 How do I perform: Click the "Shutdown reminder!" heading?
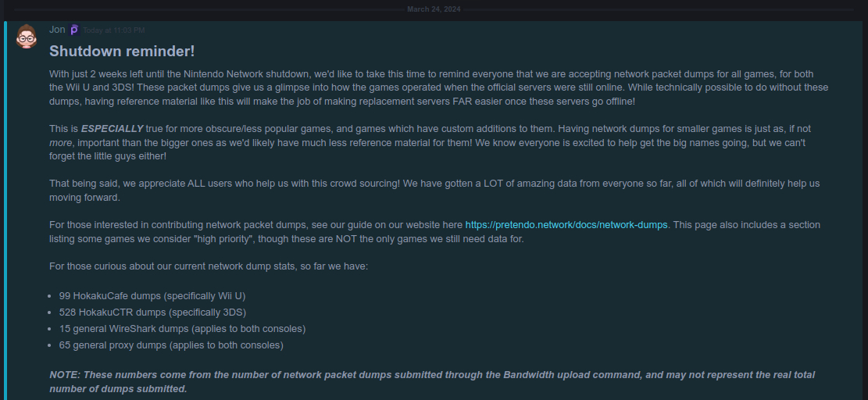pyautogui.click(x=122, y=52)
